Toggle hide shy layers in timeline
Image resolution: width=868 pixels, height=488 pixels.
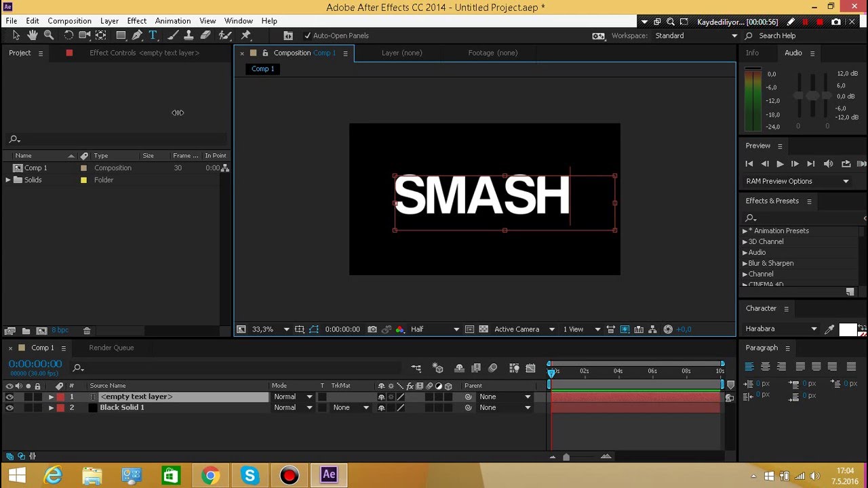[459, 368]
